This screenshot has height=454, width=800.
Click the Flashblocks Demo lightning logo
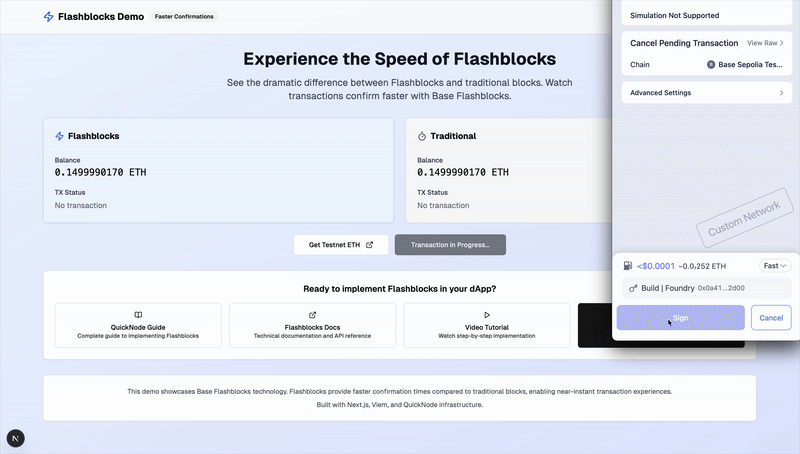click(49, 17)
